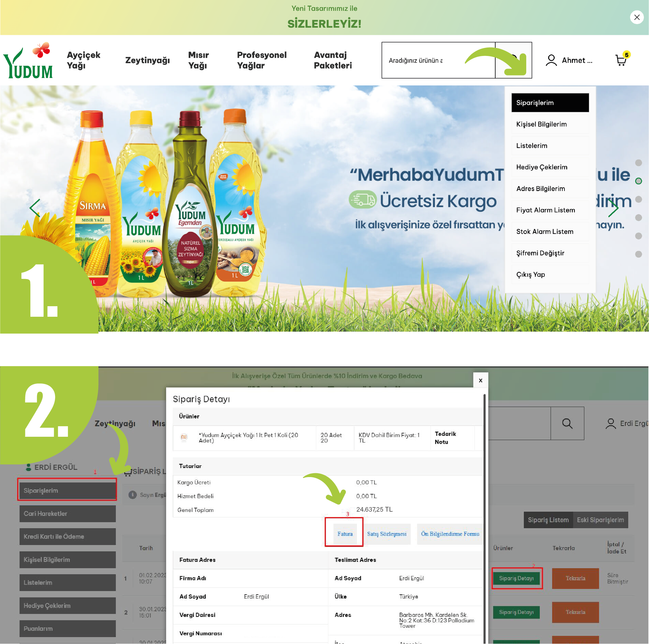This screenshot has height=644, width=649.
Task: Click the lower screenshot search input field
Action: coord(519,424)
